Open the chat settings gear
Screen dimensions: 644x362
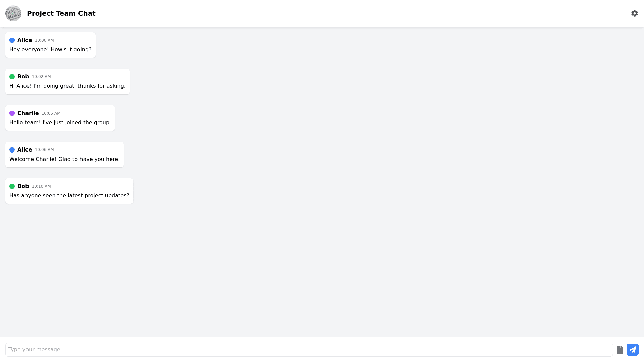pos(634,13)
